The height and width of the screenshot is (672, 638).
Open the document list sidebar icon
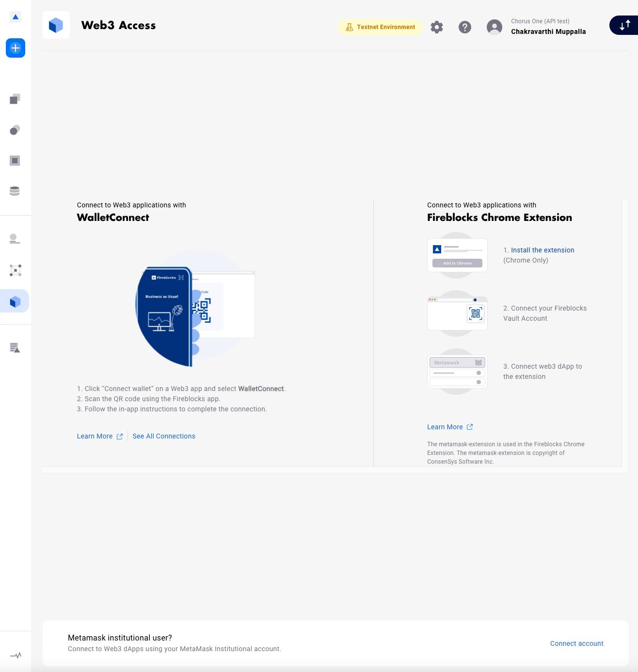tap(15, 347)
